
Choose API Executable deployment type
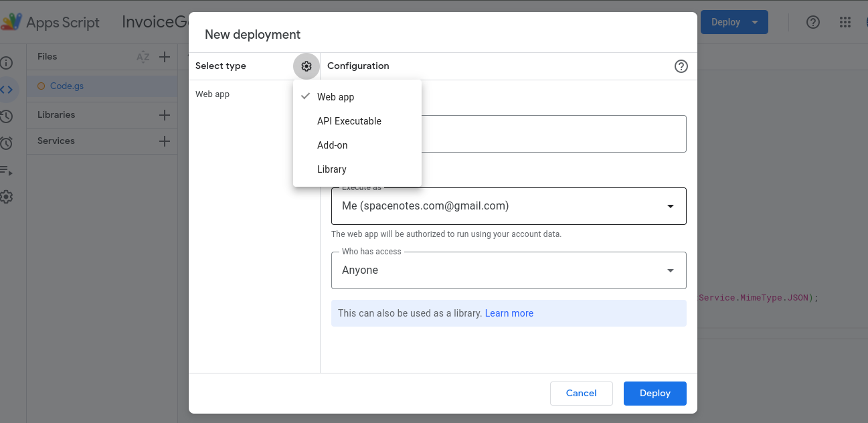click(x=357, y=121)
